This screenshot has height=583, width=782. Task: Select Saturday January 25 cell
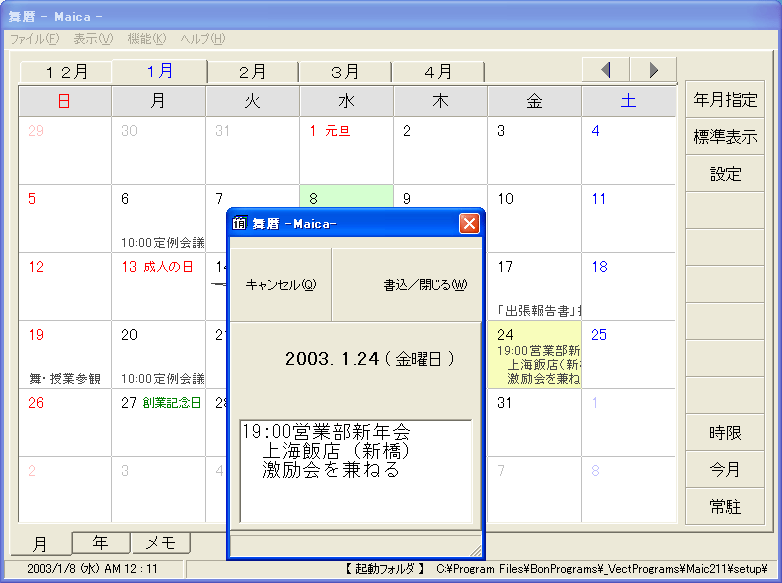628,354
